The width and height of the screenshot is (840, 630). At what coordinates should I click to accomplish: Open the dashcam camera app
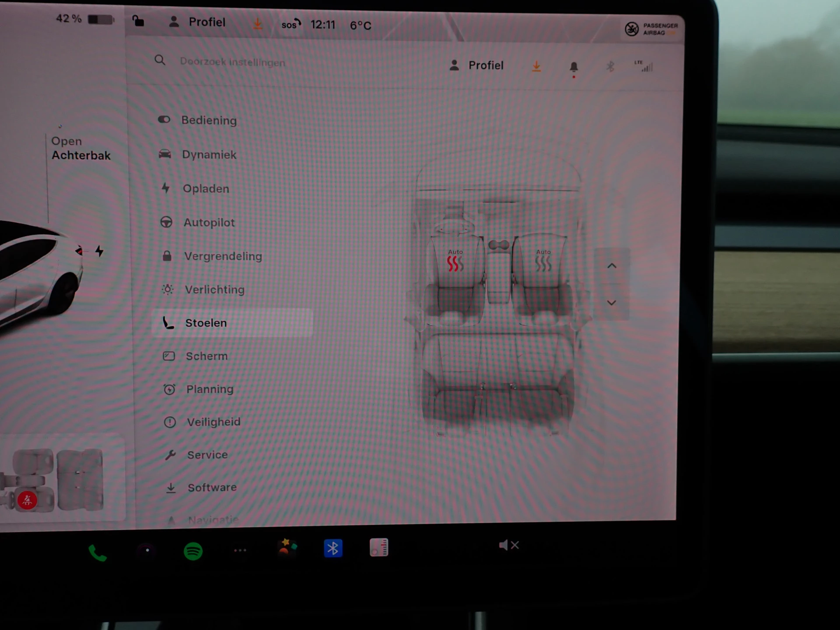pos(147,550)
